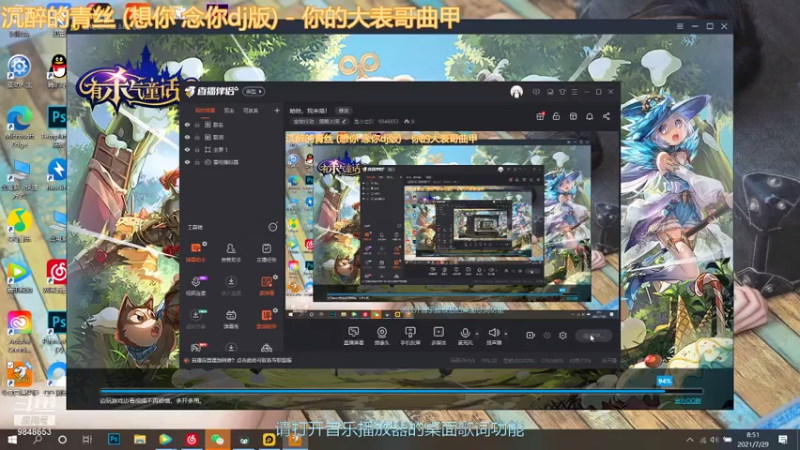Image resolution: width=800 pixels, height=450 pixels.
Task: Open the settings gear beside the start button
Action: click(x=563, y=335)
